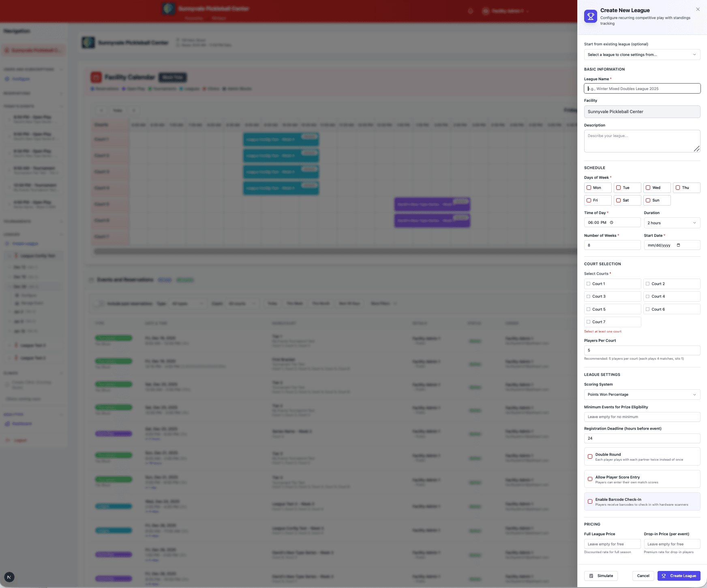Open the clone existing league dropdown
707x588 pixels.
click(642, 55)
